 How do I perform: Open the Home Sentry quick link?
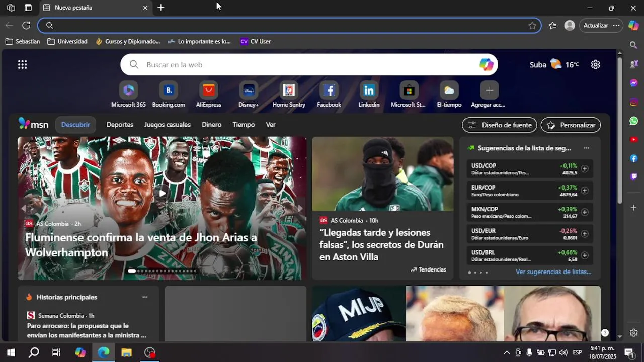(x=289, y=95)
